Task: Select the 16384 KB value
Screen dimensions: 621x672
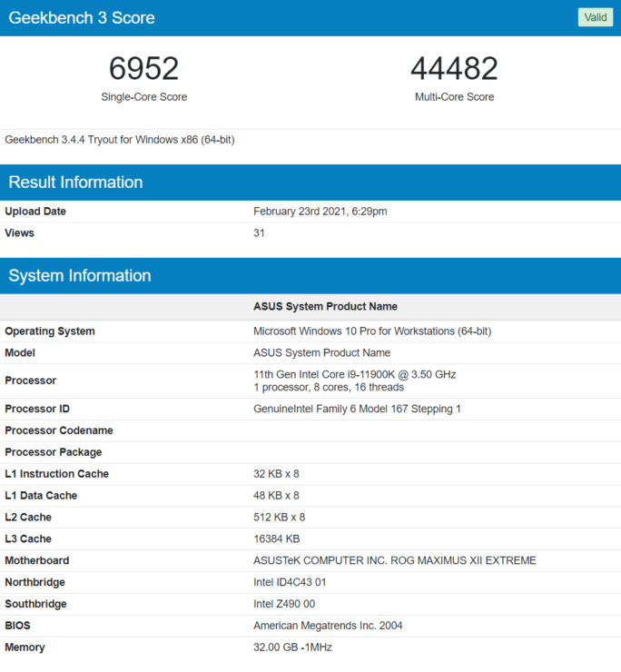Action: (x=276, y=539)
